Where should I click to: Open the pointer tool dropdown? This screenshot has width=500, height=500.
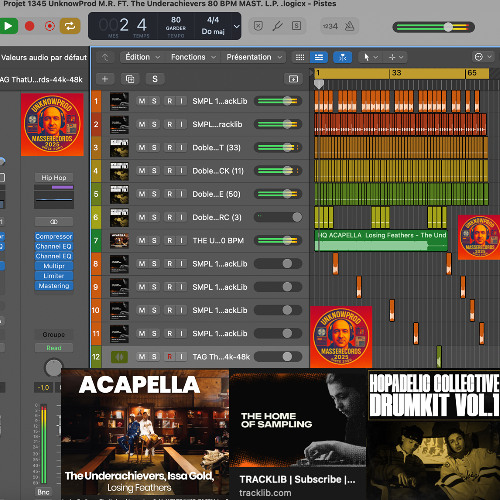[x=370, y=57]
